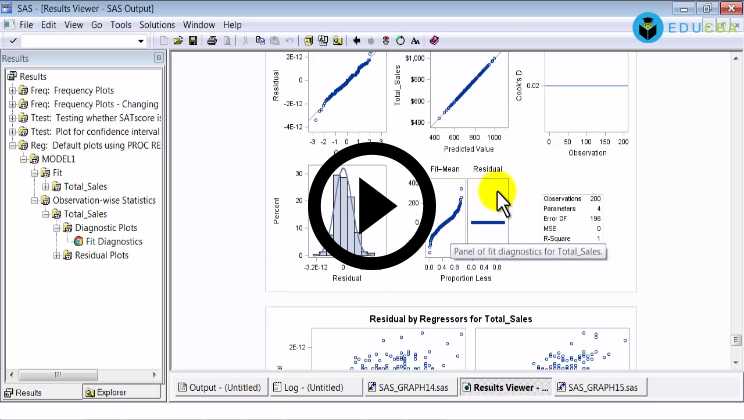Switch to the Explorer tab
This screenshot has width=744, height=420.
106,392
